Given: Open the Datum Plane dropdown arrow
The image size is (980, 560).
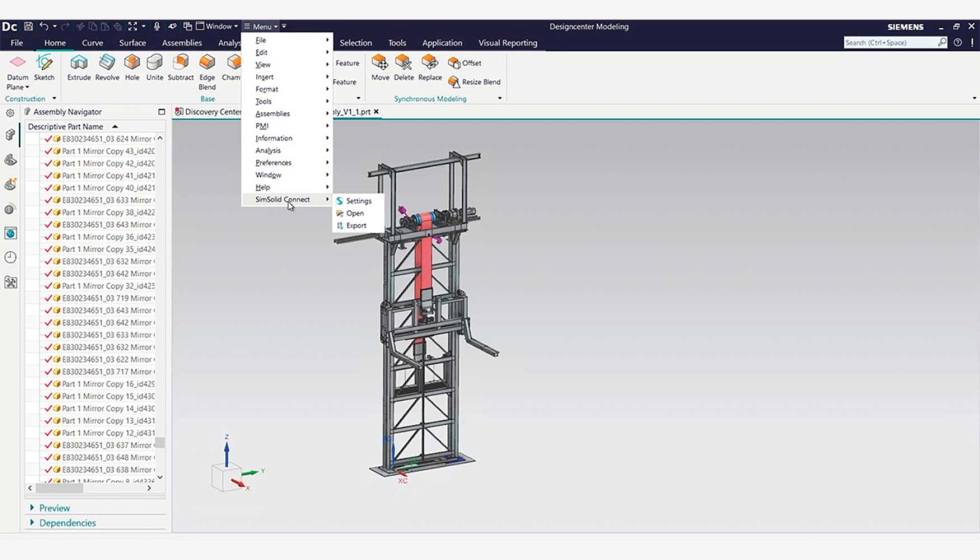Looking at the screenshot, I should point(27,88).
